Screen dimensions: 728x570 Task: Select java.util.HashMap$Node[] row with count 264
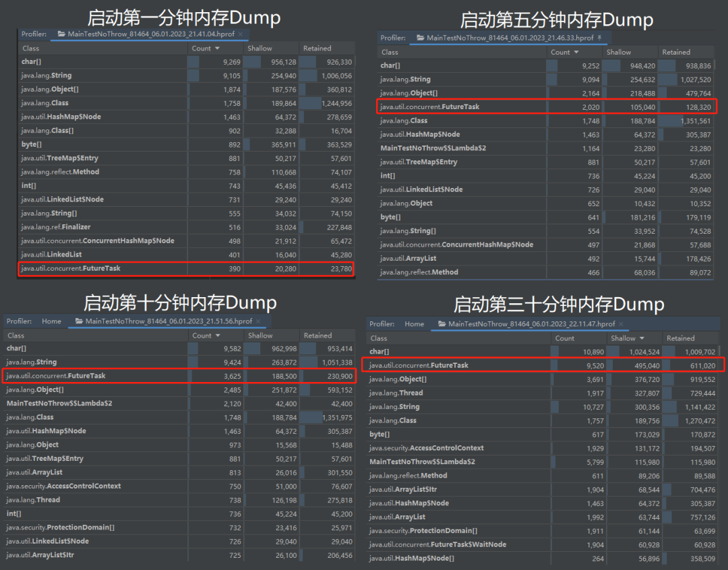point(543,559)
